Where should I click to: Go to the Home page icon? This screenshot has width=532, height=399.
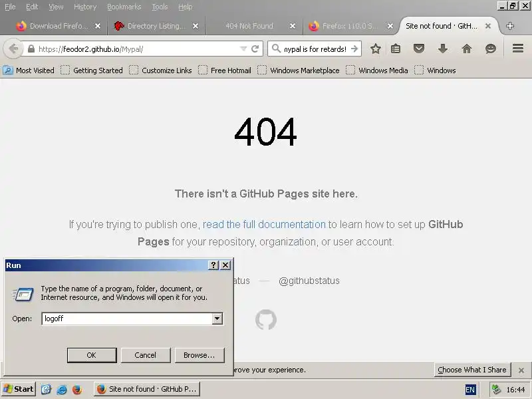point(467,49)
